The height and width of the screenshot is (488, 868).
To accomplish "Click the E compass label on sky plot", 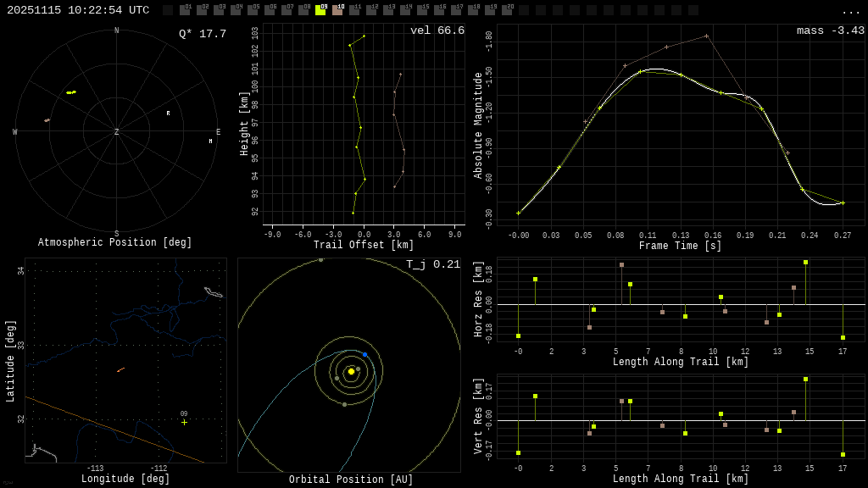I will click(218, 131).
